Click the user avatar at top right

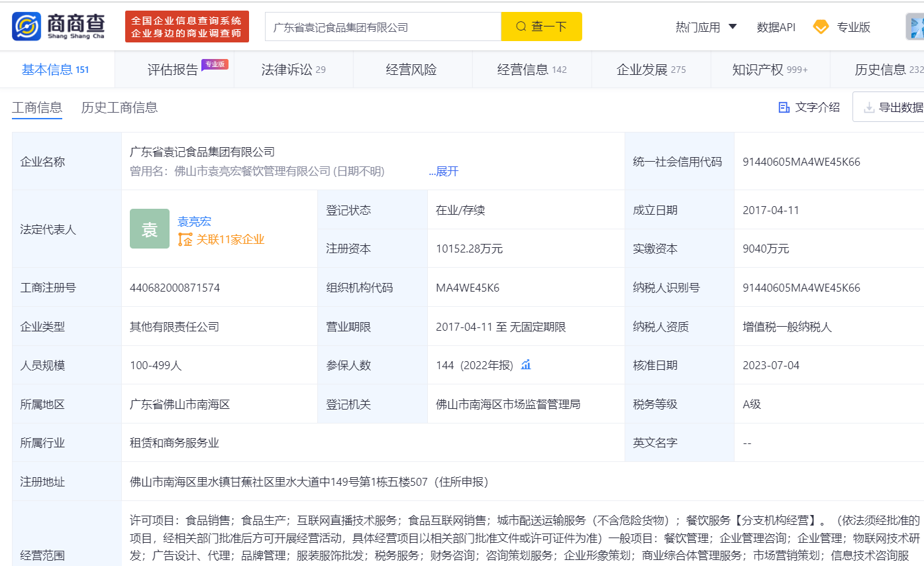click(x=915, y=27)
